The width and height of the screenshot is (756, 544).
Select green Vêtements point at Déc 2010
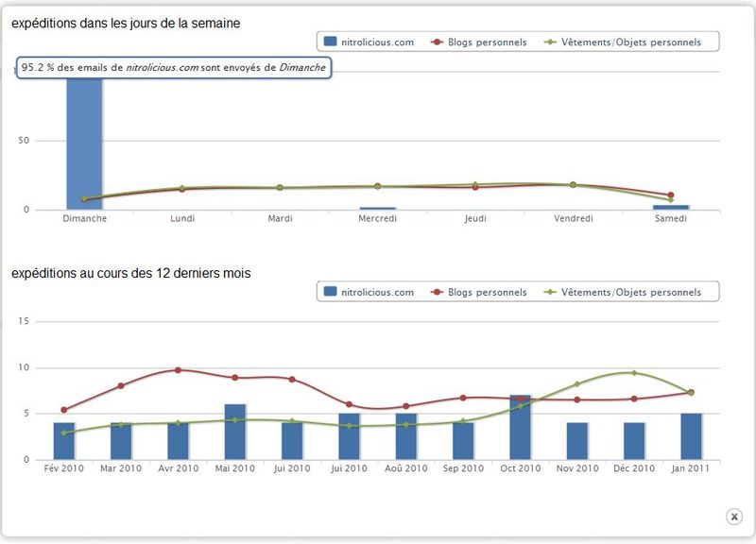click(x=634, y=373)
